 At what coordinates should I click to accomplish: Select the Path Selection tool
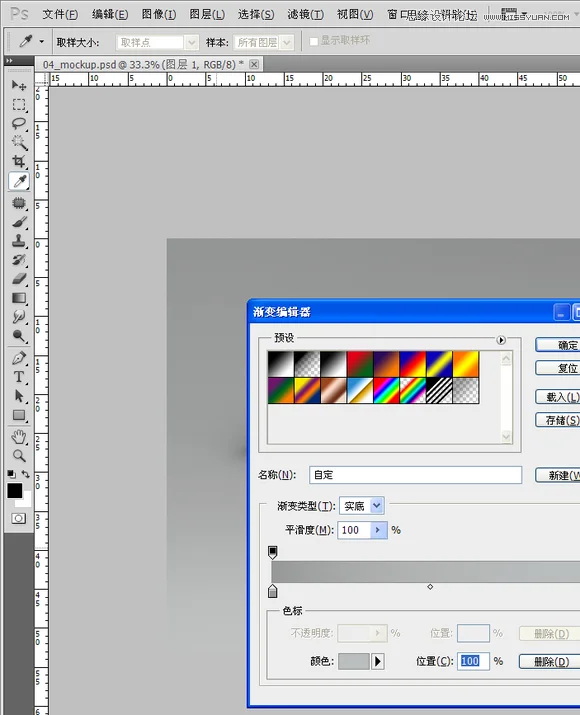coord(19,396)
